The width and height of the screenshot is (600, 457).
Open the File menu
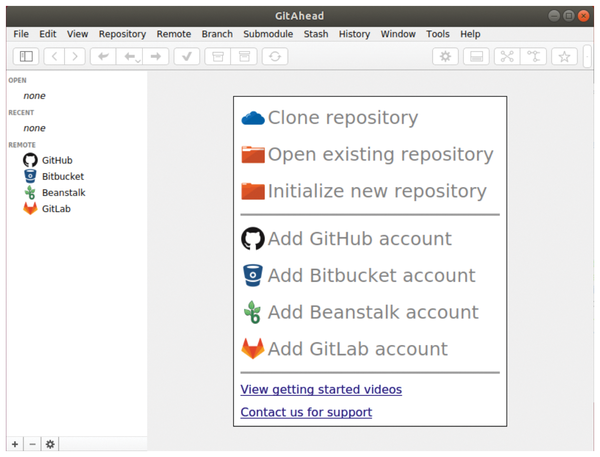click(x=21, y=34)
